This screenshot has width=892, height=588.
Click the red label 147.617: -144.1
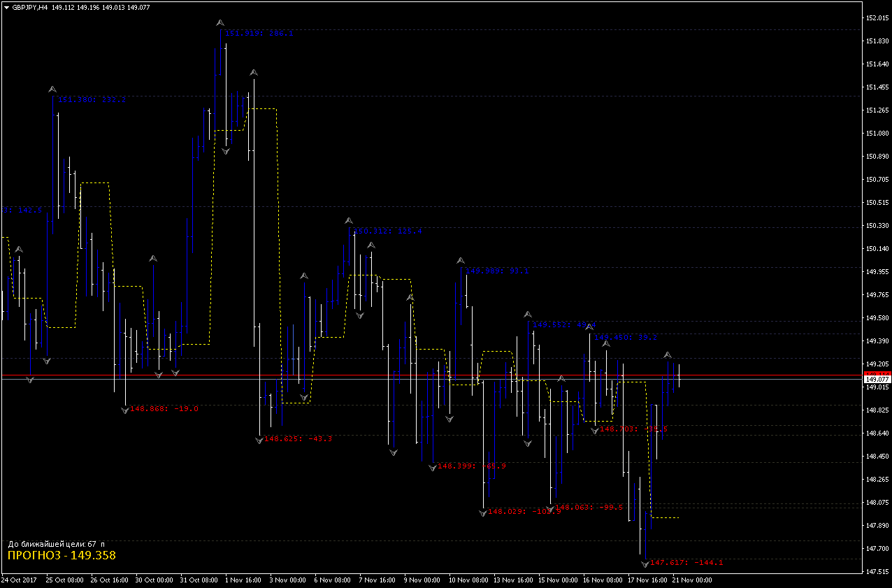(686, 562)
